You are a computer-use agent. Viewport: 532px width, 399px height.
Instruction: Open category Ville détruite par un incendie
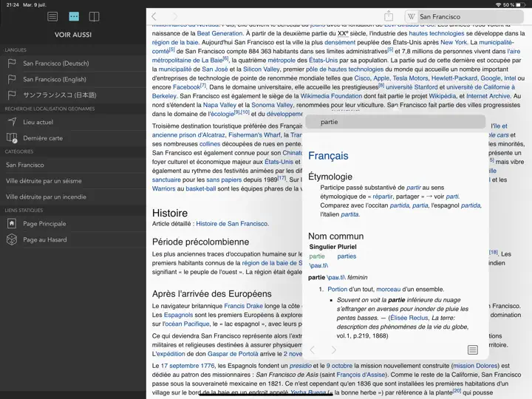click(x=73, y=197)
